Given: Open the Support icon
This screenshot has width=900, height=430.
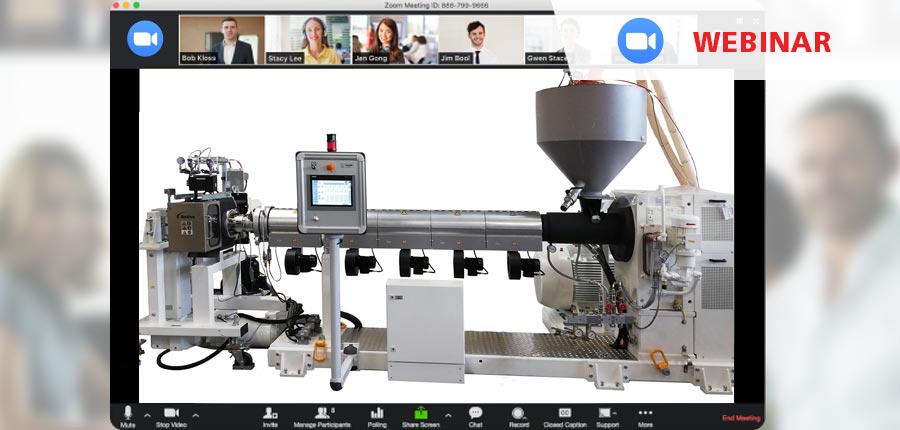Looking at the screenshot, I should pyautogui.click(x=606, y=413).
